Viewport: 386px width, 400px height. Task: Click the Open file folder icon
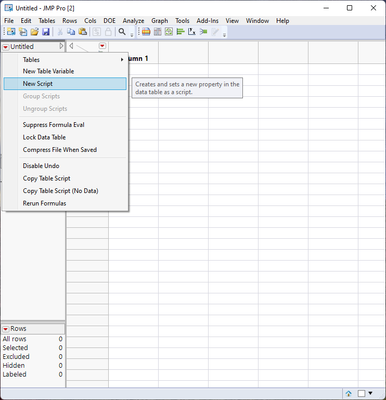coord(34,32)
